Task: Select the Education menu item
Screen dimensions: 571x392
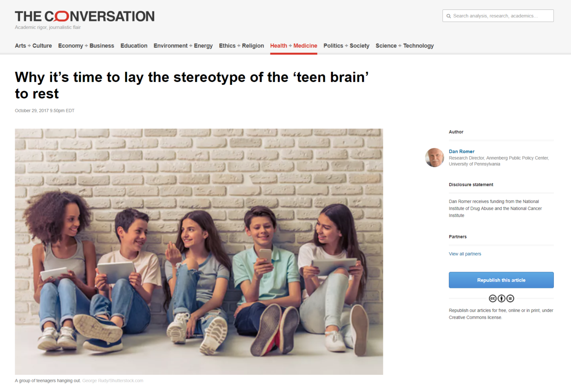Action: pyautogui.click(x=134, y=46)
